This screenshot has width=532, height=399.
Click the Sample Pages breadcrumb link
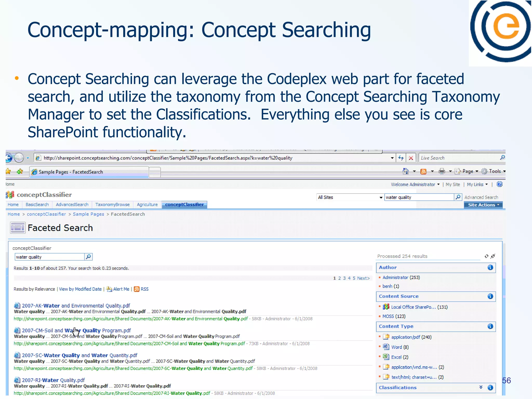(x=89, y=214)
